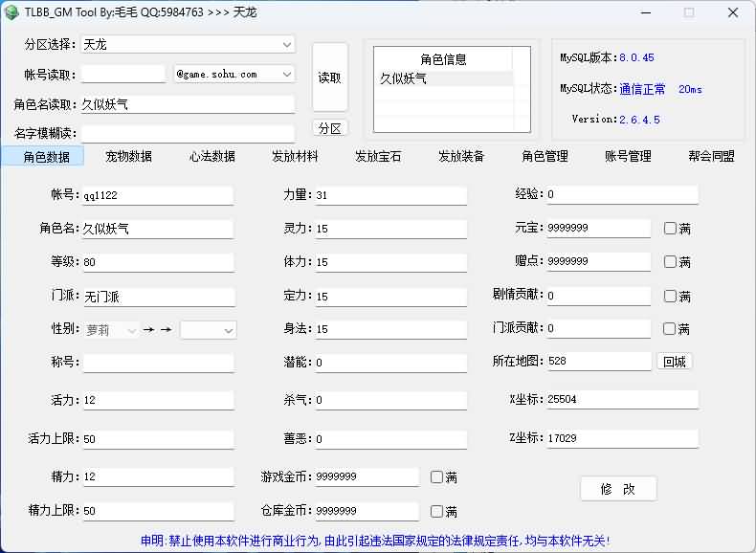Click the 定力 field showing 15
This screenshot has width=756, height=553.
(391, 297)
